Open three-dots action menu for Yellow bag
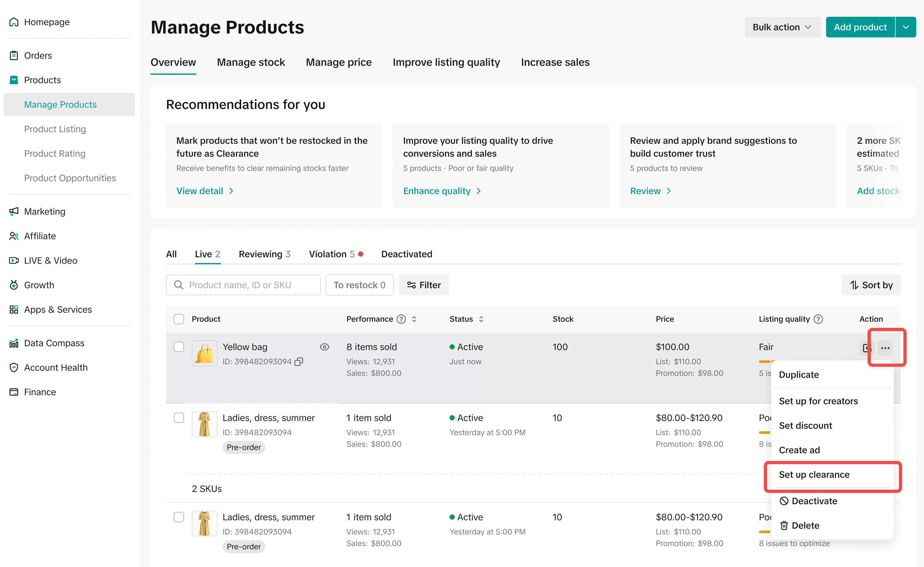The width and height of the screenshot is (924, 567). 885,348
